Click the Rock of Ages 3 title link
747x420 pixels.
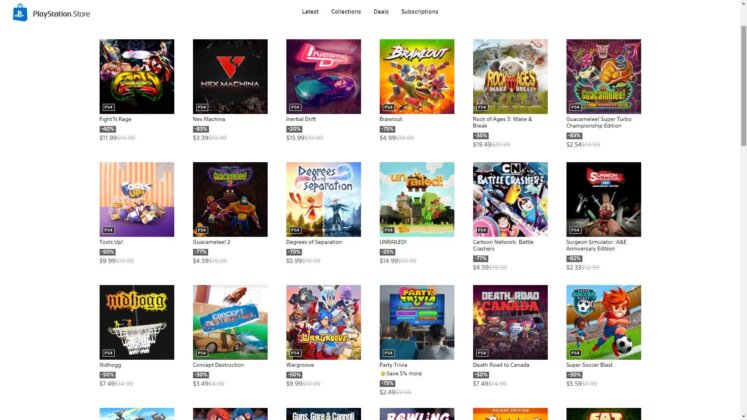click(x=502, y=122)
